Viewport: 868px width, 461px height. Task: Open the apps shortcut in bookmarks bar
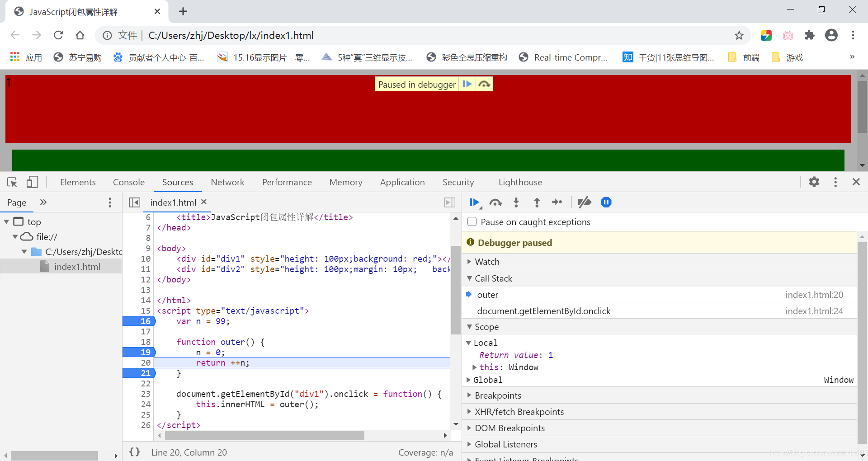26,57
